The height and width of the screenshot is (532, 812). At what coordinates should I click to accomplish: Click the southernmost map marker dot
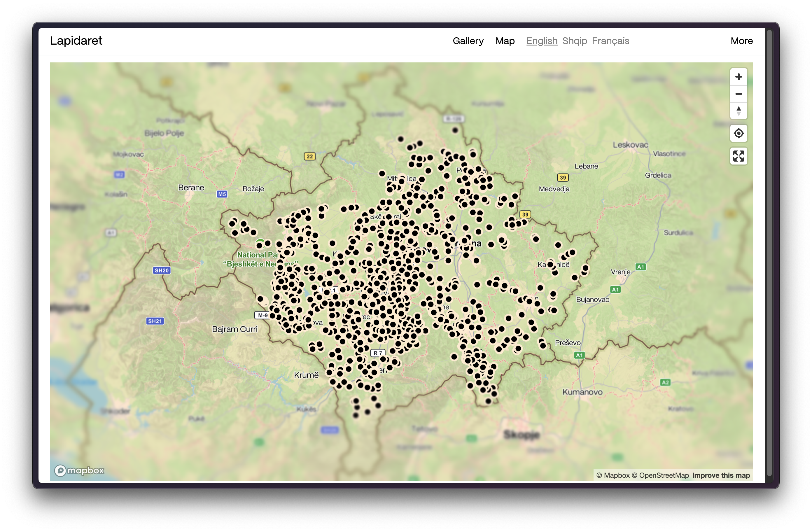pyautogui.click(x=356, y=415)
